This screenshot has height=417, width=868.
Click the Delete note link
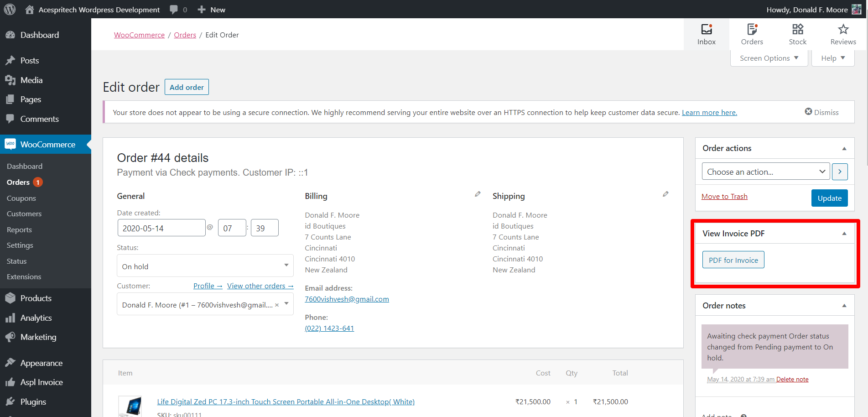pyautogui.click(x=792, y=379)
